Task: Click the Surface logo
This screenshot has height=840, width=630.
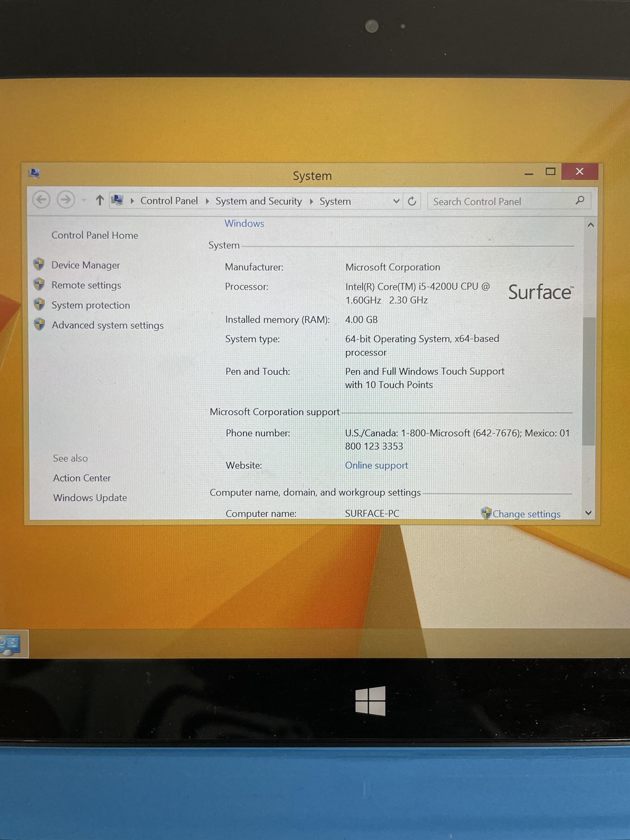Action: tap(541, 292)
